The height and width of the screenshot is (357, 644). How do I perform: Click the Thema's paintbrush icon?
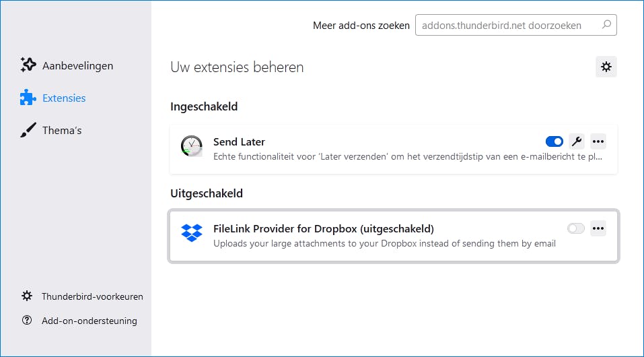(28, 130)
